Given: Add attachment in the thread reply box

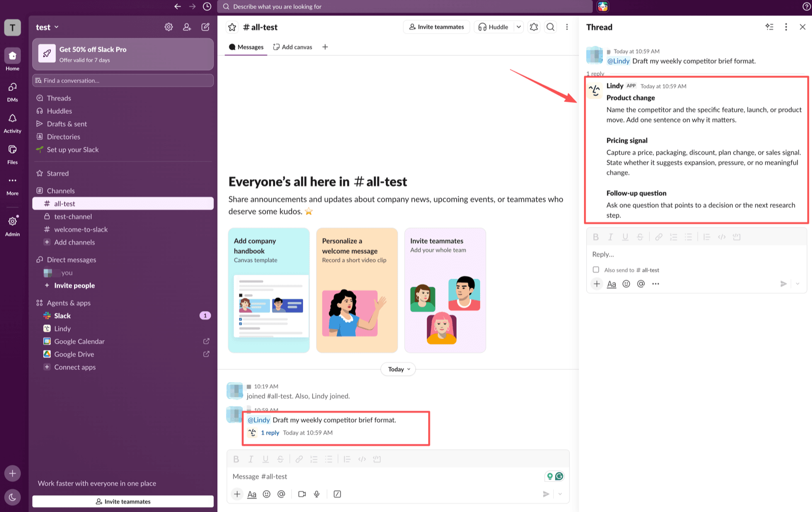Looking at the screenshot, I should coord(597,284).
